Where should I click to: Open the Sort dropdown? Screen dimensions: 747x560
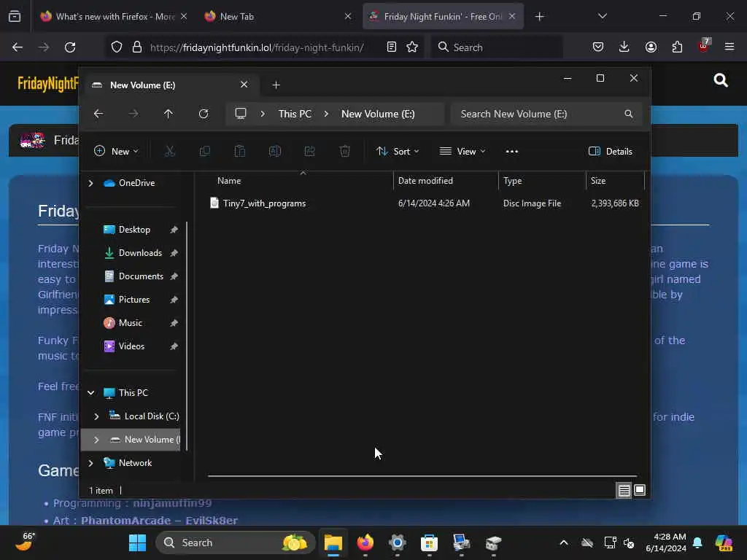pyautogui.click(x=398, y=152)
